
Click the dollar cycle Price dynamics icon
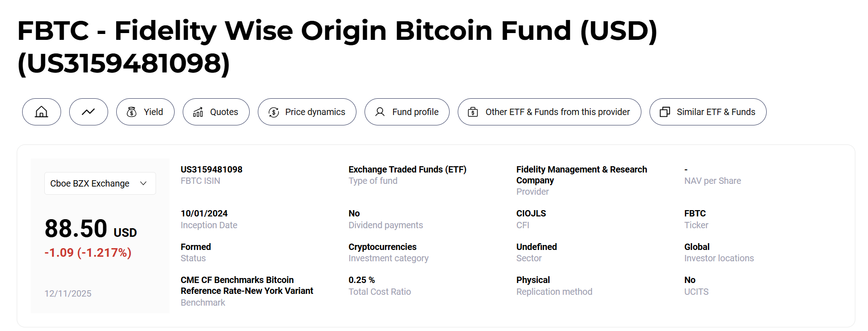pyautogui.click(x=274, y=112)
